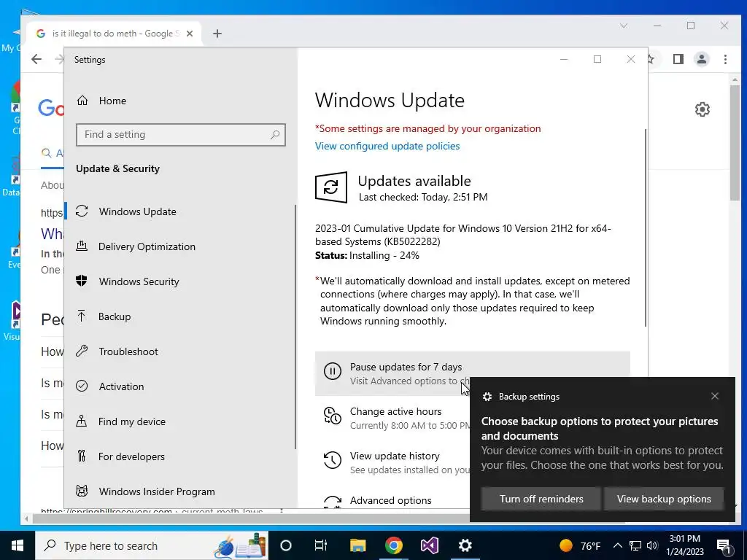Open View update history
747x560 pixels.
click(x=395, y=462)
